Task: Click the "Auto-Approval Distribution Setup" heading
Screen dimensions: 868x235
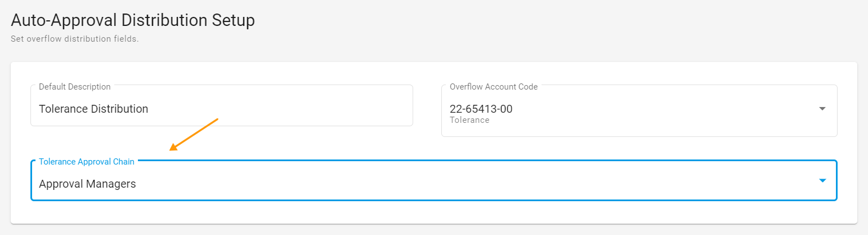Action: 133,20
